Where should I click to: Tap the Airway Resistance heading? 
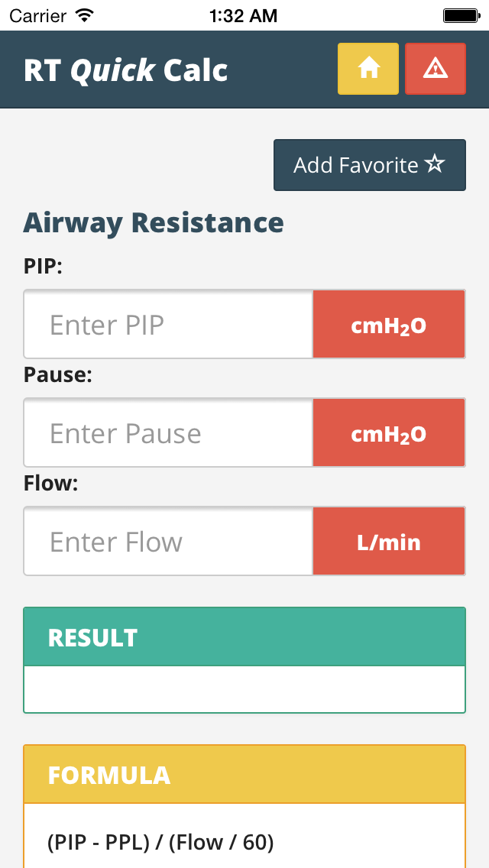tap(154, 222)
